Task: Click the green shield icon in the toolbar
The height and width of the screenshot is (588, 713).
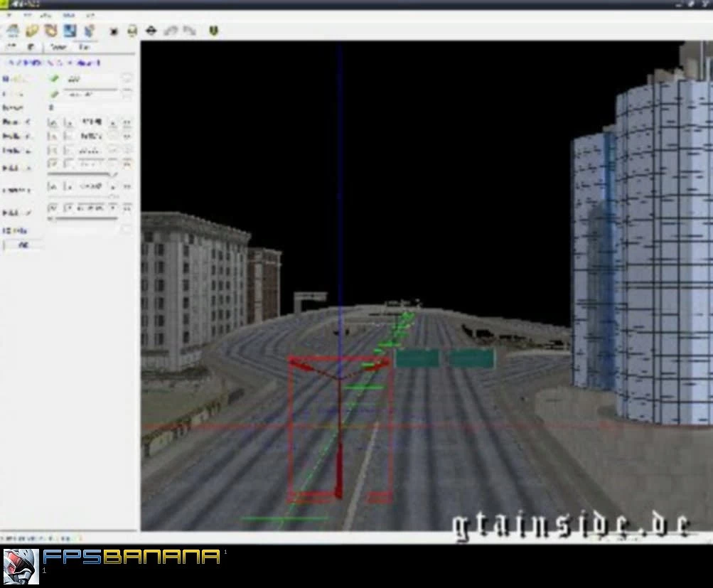Action: [x=214, y=31]
